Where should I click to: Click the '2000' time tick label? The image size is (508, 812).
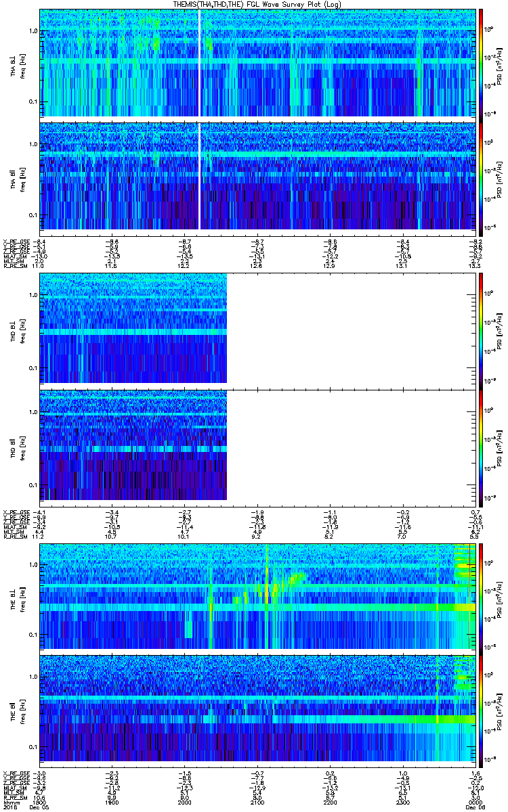(x=184, y=803)
